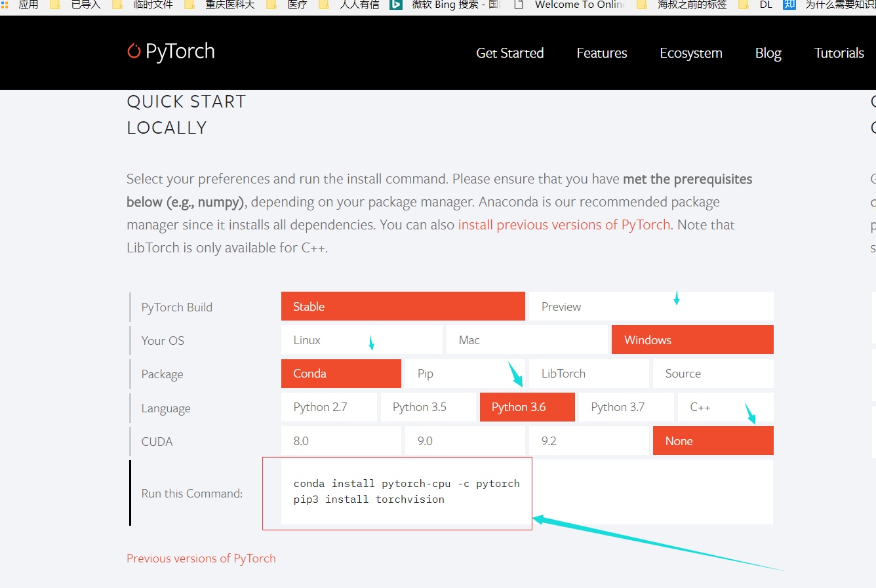876x588 pixels.
Task: Click the "Your OS" row label
Action: tap(163, 341)
